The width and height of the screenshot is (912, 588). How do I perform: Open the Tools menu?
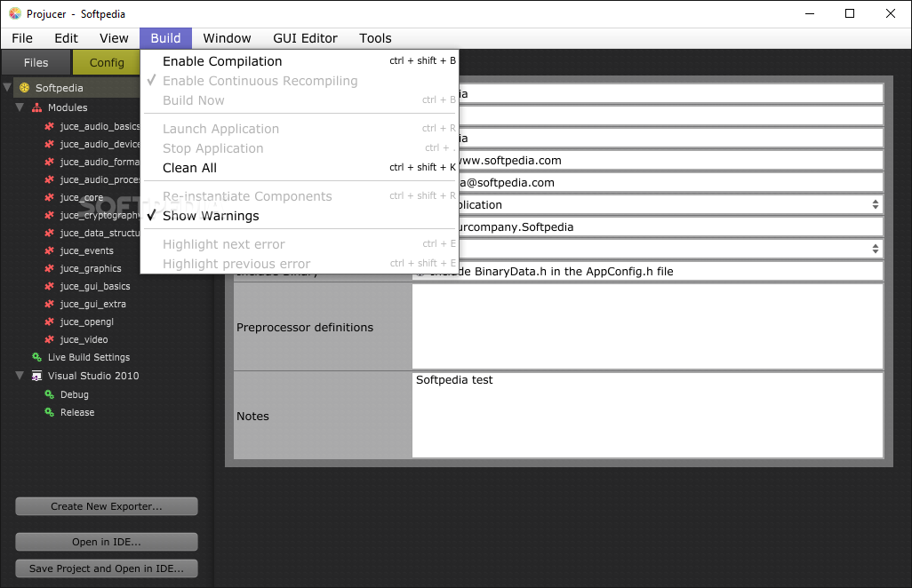[375, 38]
